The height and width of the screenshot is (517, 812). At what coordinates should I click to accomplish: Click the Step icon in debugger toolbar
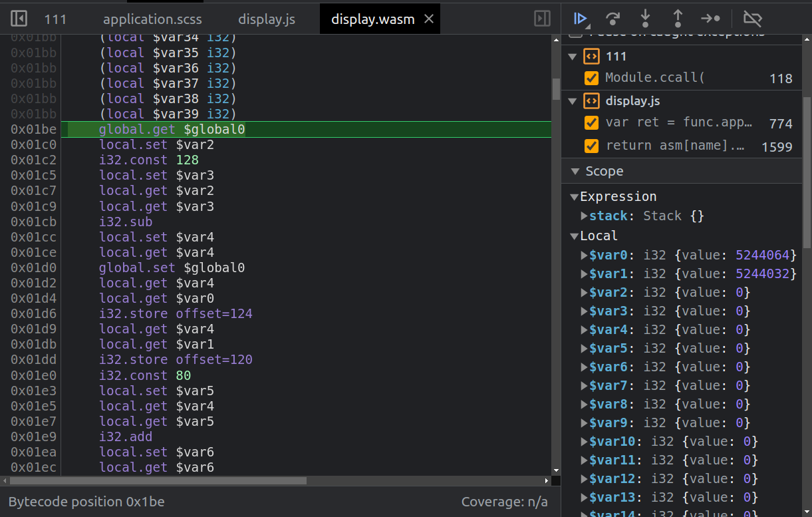[x=710, y=19]
